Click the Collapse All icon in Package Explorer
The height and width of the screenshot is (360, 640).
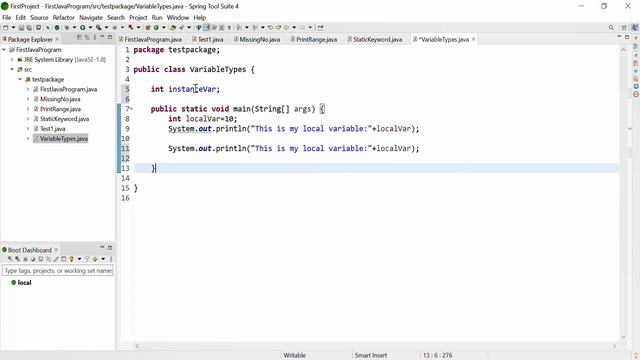point(80,38)
